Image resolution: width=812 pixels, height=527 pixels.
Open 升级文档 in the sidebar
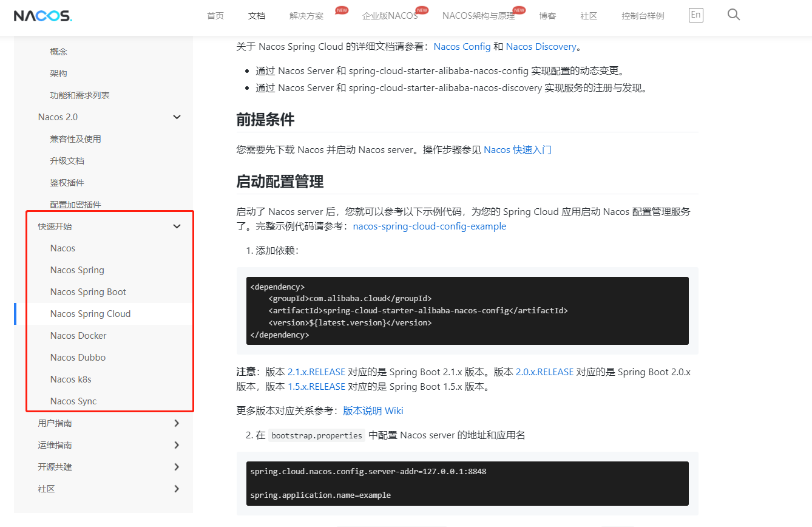tap(67, 161)
